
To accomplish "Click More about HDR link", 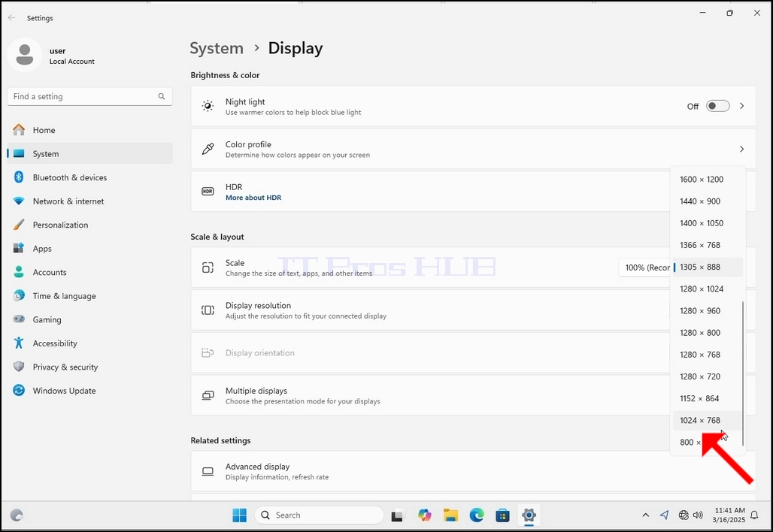I will pos(253,198).
